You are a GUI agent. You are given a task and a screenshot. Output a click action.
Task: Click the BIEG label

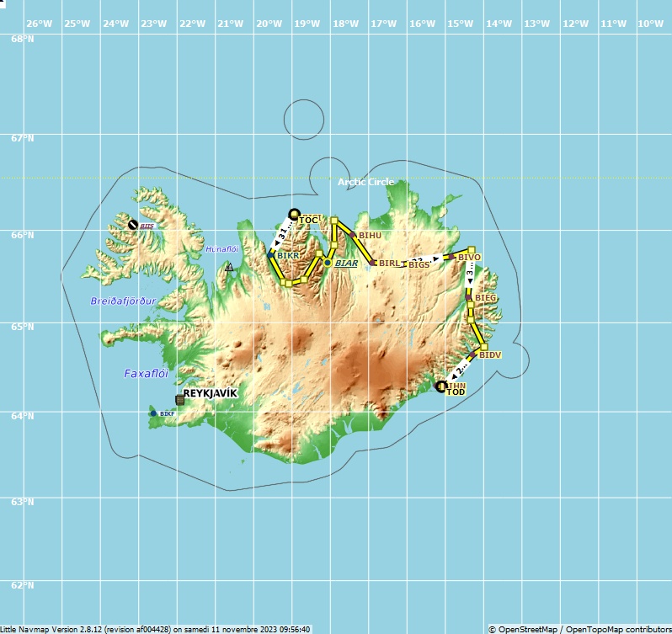[x=486, y=297]
